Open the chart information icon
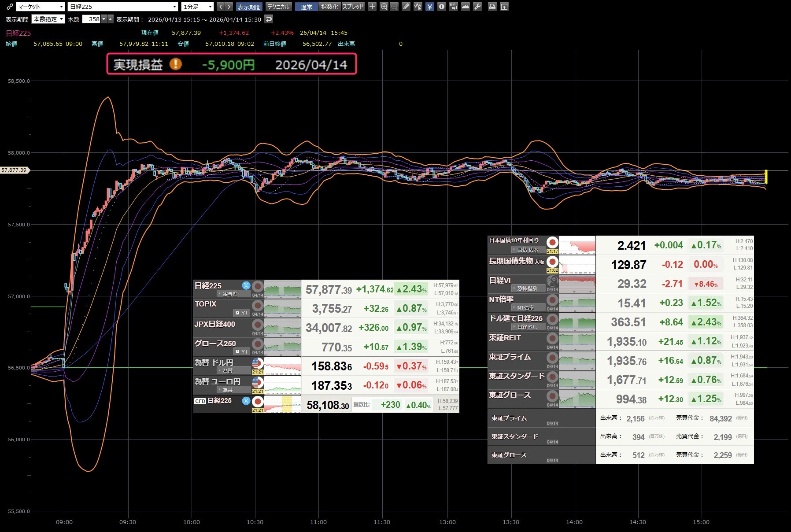The width and height of the screenshot is (791, 532). click(442, 7)
